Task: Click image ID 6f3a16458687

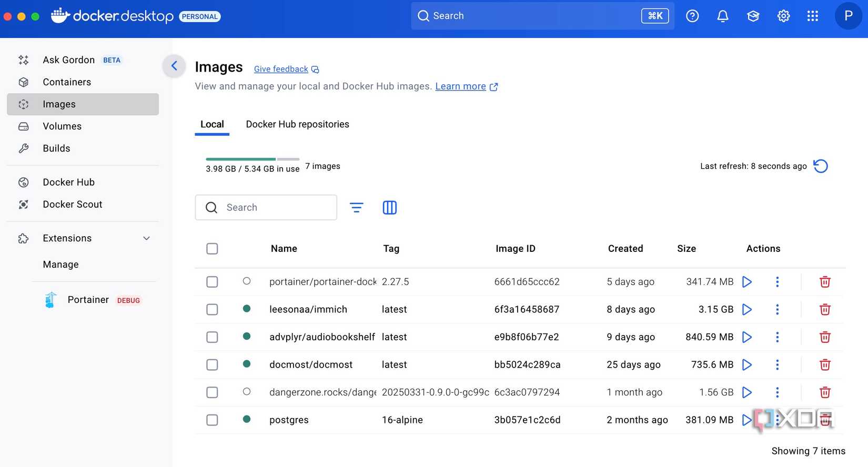Action: 527,310
